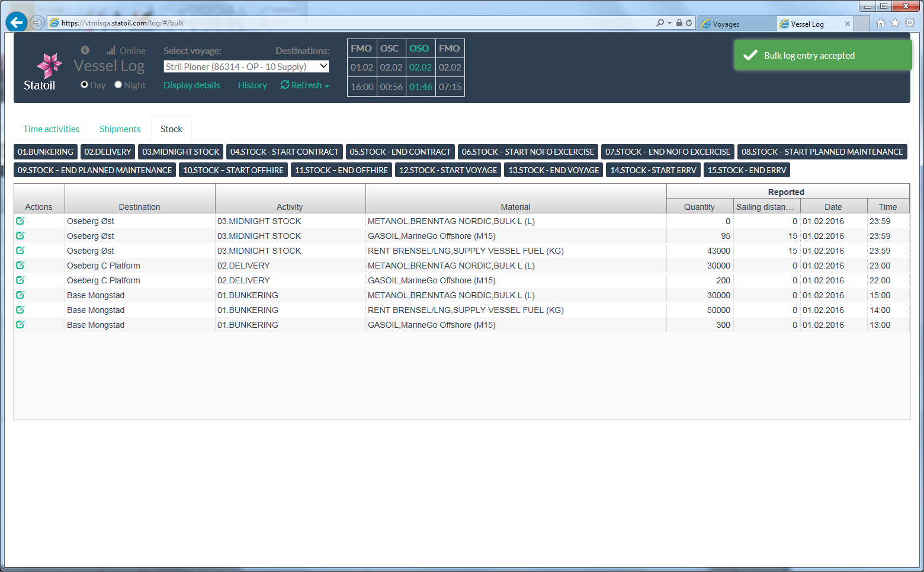Viewport: 924px width, 572px height.
Task: Click the browser Forward arrow button
Action: point(37,23)
